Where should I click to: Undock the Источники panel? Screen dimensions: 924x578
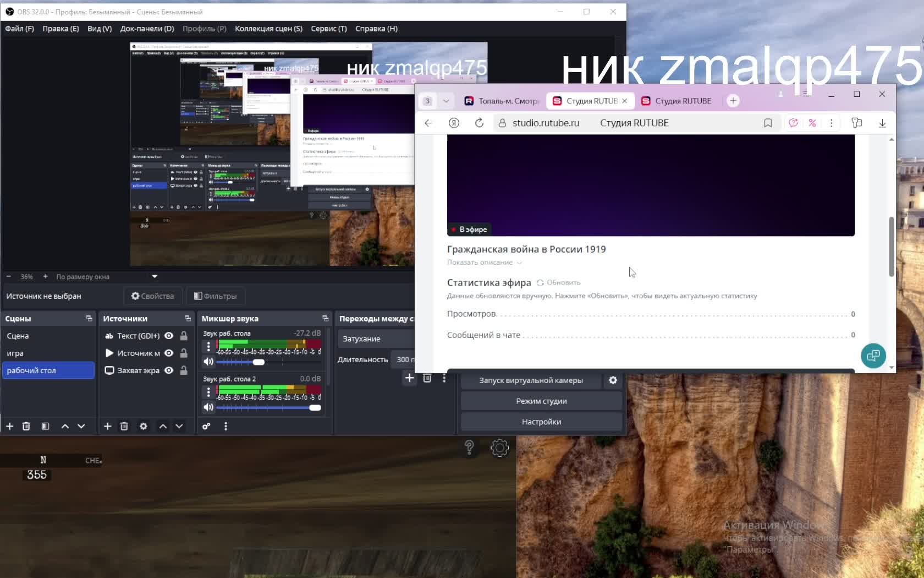point(188,319)
